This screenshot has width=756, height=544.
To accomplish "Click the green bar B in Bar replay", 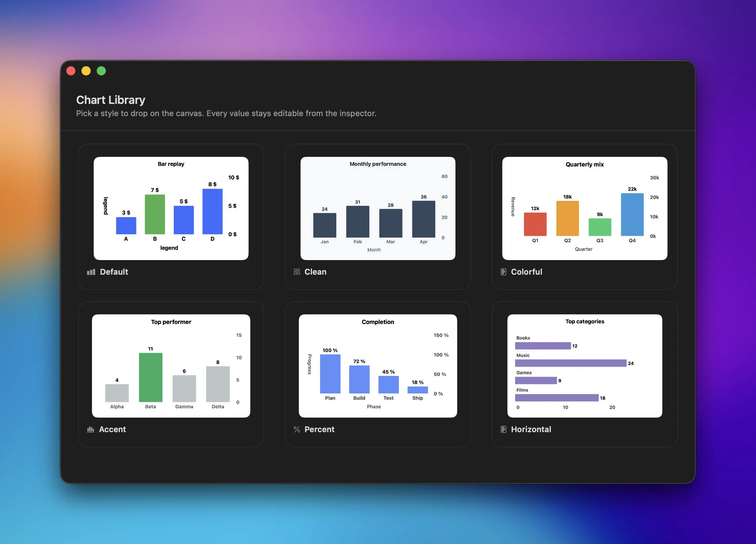I will click(x=155, y=214).
